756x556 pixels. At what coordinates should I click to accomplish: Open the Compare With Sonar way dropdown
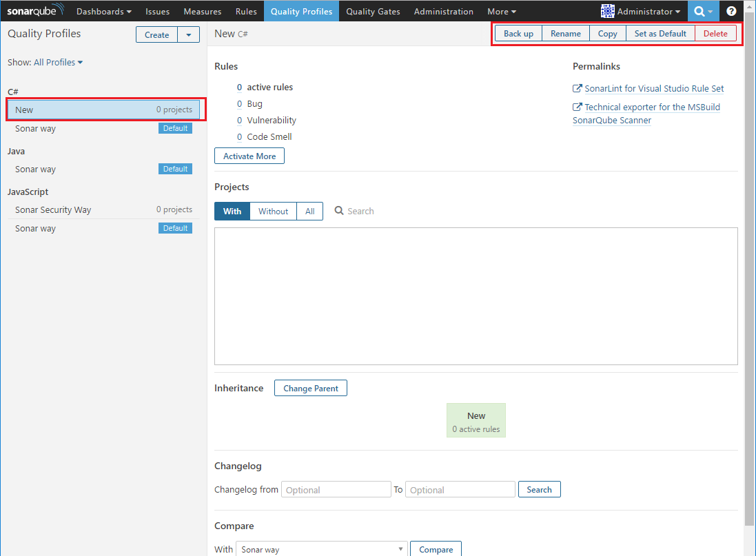pos(322,549)
